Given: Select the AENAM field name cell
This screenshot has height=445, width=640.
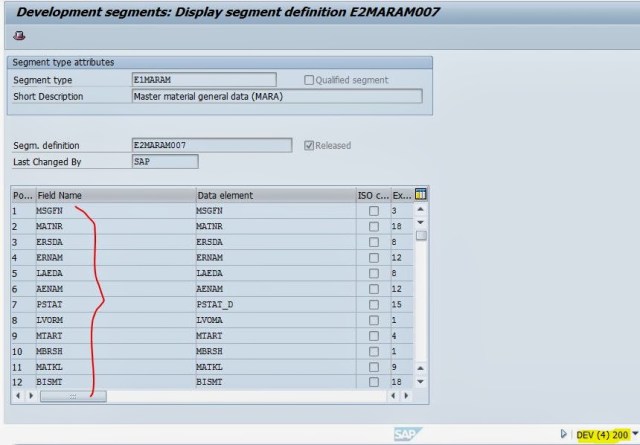Looking at the screenshot, I should pyautogui.click(x=116, y=289).
